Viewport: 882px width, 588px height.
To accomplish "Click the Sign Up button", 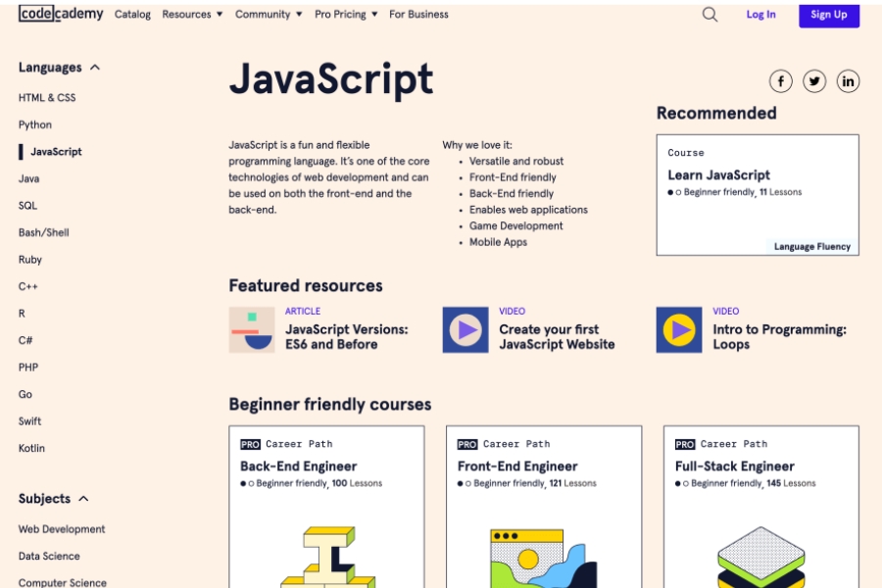I will click(828, 15).
